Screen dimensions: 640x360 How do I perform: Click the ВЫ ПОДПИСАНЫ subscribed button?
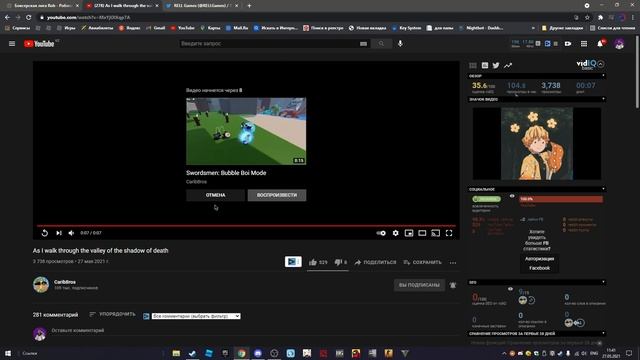pyautogui.click(x=419, y=285)
